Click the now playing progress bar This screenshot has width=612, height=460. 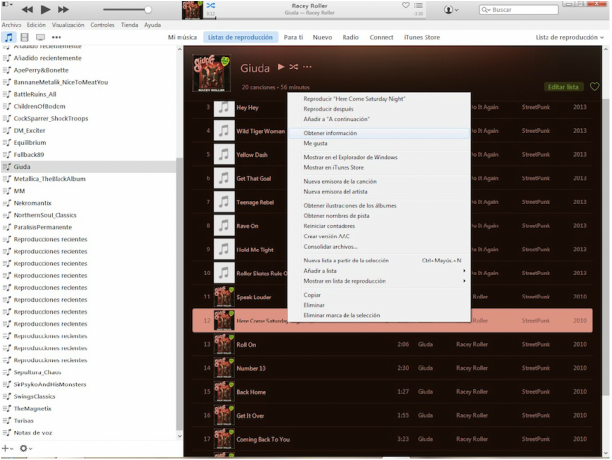315,18
